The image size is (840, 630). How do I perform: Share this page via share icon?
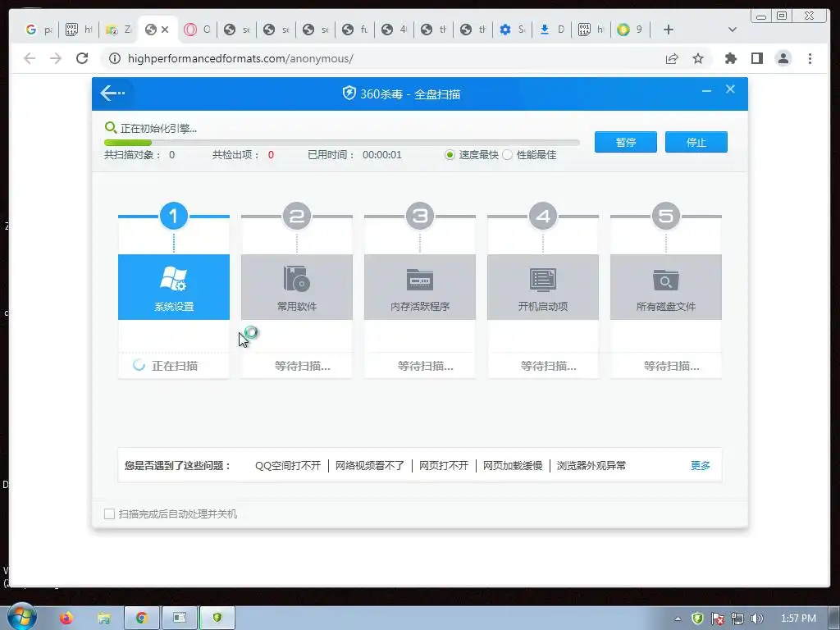pos(672,58)
